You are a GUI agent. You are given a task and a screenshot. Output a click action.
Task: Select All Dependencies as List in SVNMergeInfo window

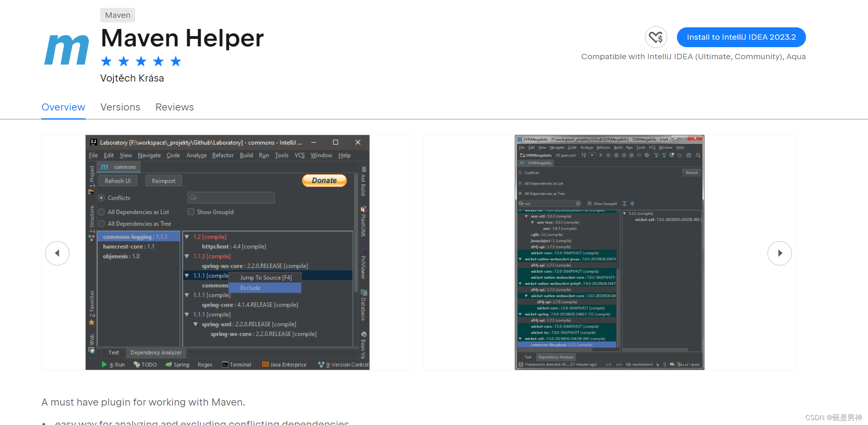click(520, 183)
